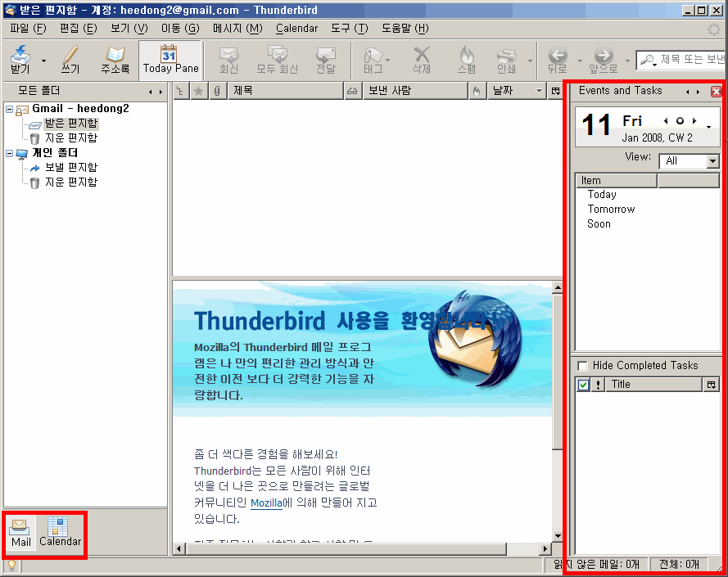The image size is (728, 577).
Task: Click the Get Mail (받기) toolbar icon
Action: pyautogui.click(x=20, y=60)
